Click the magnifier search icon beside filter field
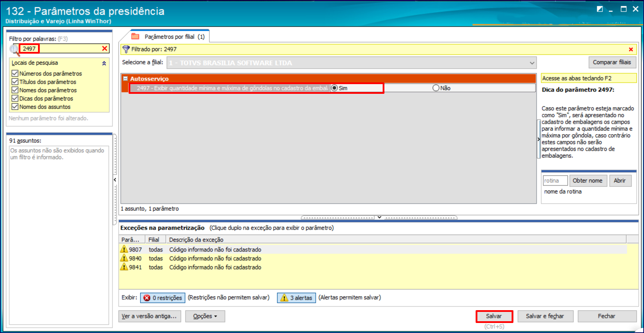Viewport: 644px width, 333px height. click(14, 50)
